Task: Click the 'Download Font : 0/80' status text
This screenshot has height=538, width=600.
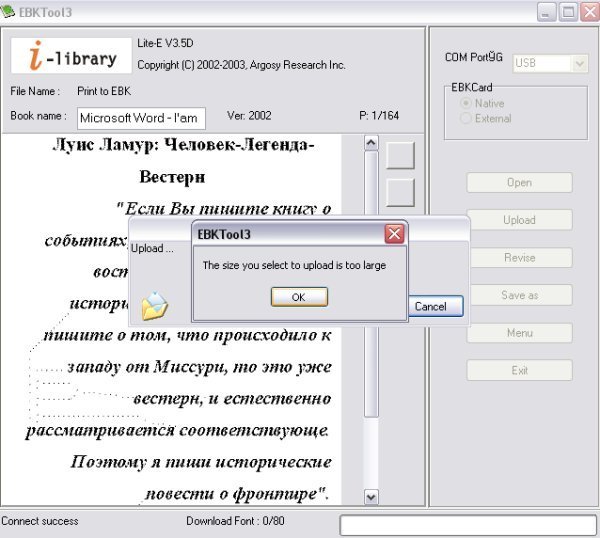Action: pyautogui.click(x=235, y=521)
